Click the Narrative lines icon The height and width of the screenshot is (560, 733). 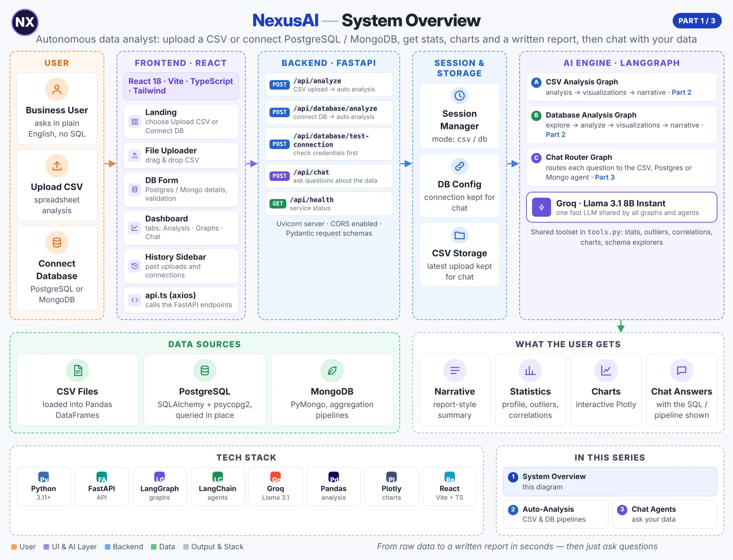click(x=455, y=370)
